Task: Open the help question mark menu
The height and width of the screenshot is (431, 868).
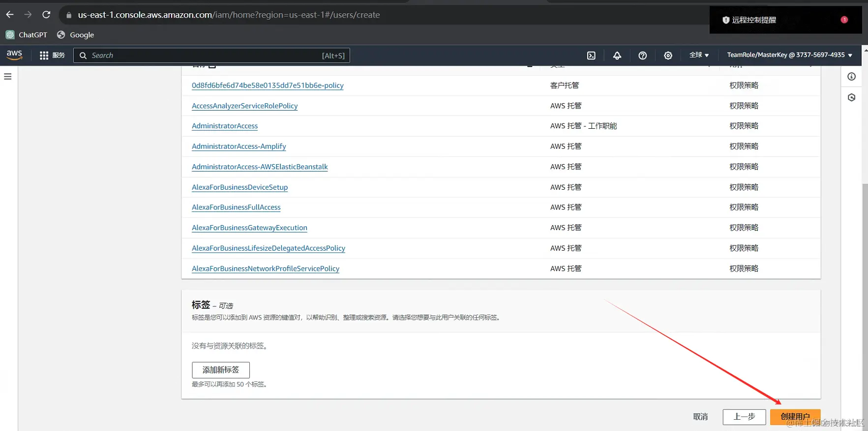Action: point(642,56)
